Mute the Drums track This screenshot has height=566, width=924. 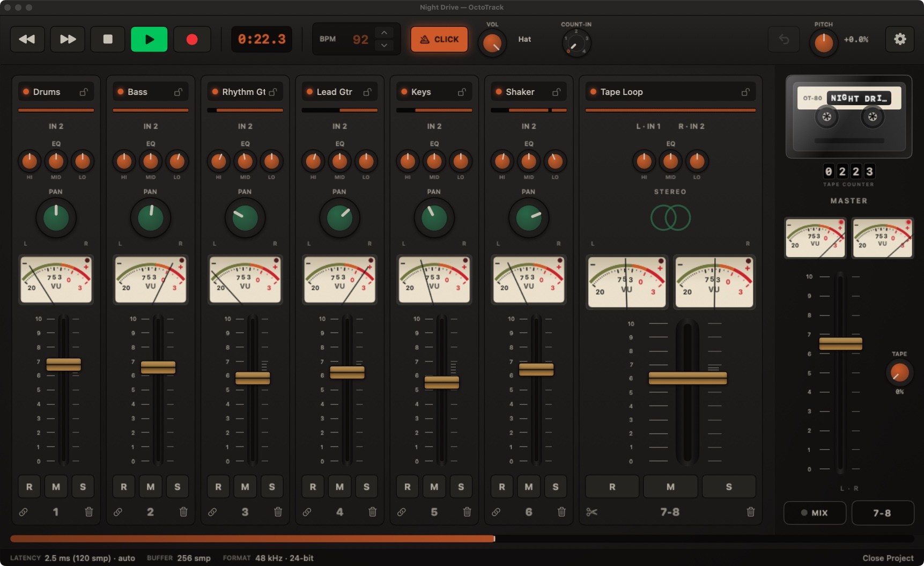click(56, 487)
